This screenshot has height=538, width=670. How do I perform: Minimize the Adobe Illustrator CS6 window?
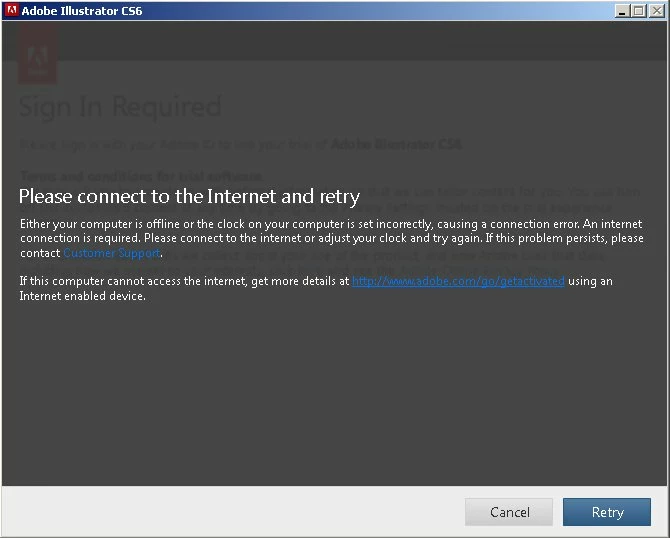(622, 11)
